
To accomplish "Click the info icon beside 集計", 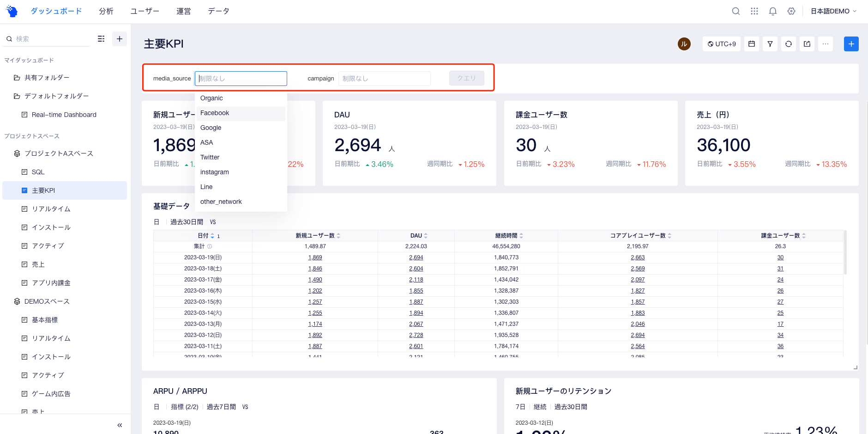I will (x=210, y=246).
